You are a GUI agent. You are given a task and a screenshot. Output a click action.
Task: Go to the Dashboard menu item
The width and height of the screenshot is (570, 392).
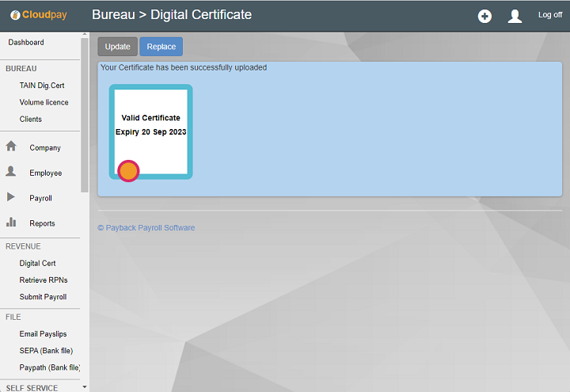tap(26, 43)
